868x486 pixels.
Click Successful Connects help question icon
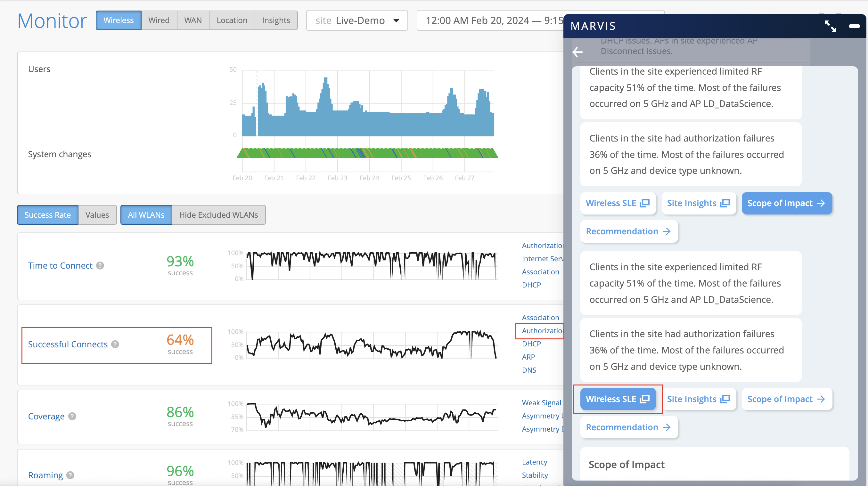click(x=115, y=344)
